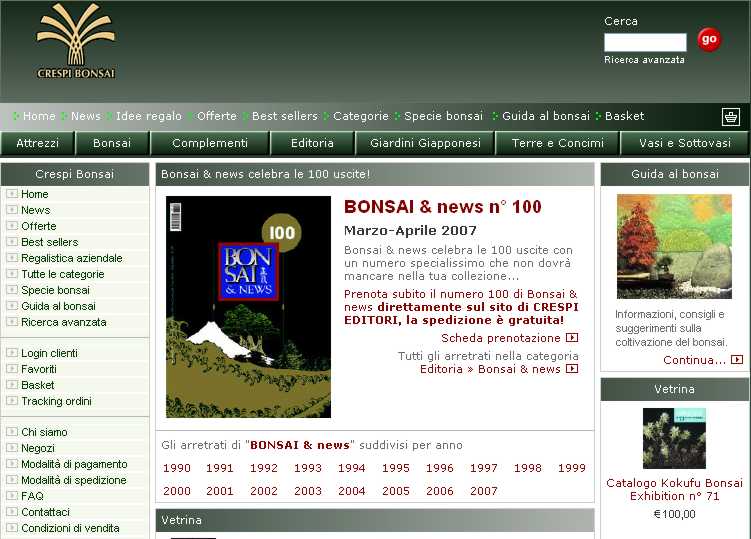The width and height of the screenshot is (751, 539).
Task: Open the BONSAI & news n° 100 heading
Action: tap(443, 207)
